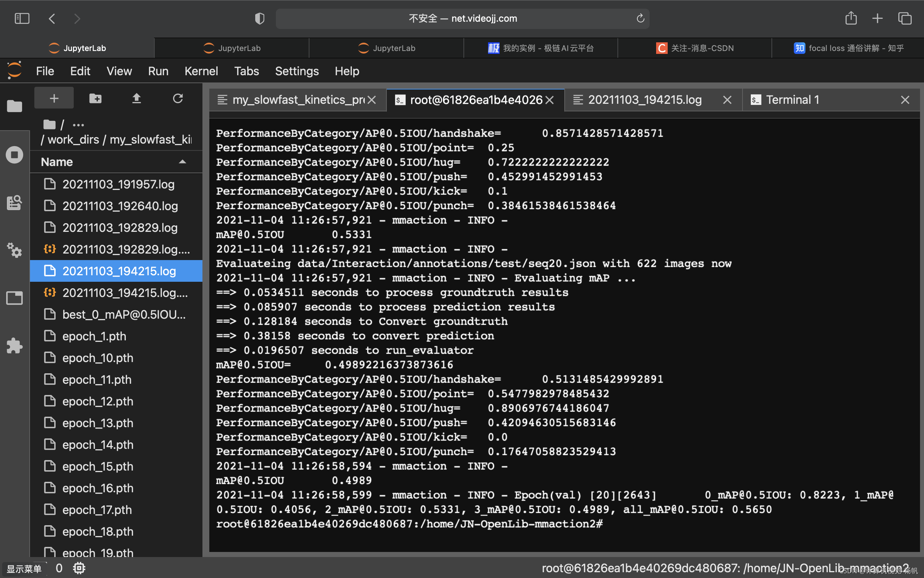Open the View menu

pyautogui.click(x=119, y=71)
